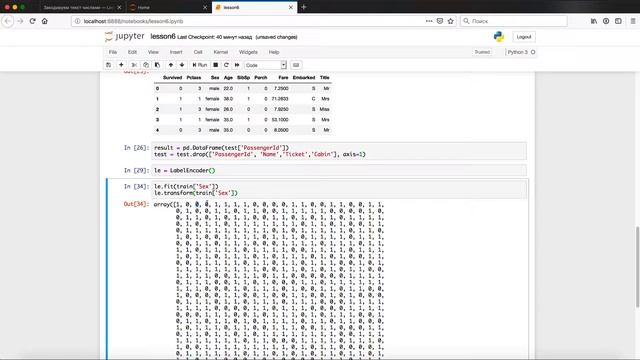
Task: Bookmark this page with the star
Action: tap(451, 21)
